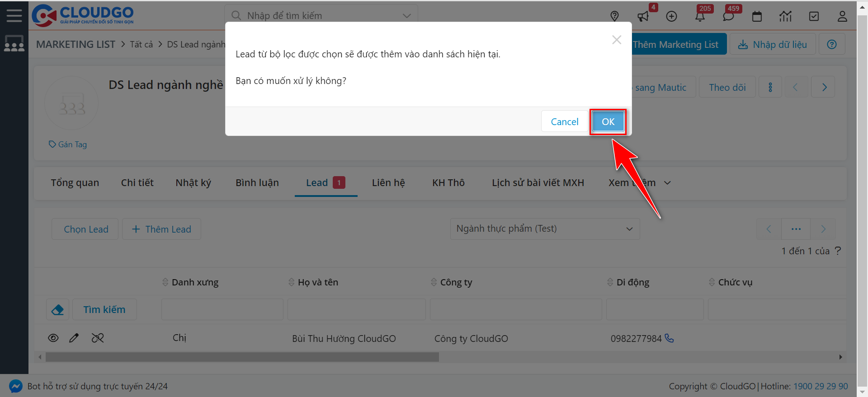Click the announcements megaphone icon
Image resolution: width=868 pixels, height=397 pixels.
(x=642, y=17)
